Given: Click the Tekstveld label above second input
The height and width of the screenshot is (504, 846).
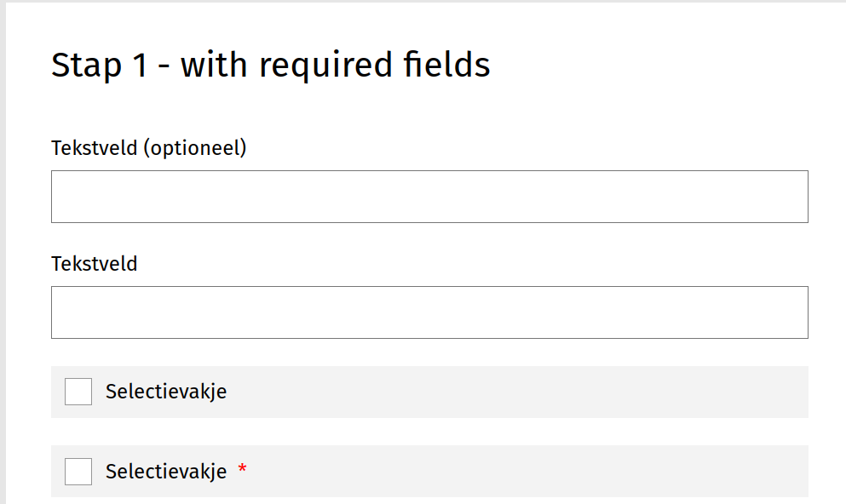Looking at the screenshot, I should pos(94,263).
